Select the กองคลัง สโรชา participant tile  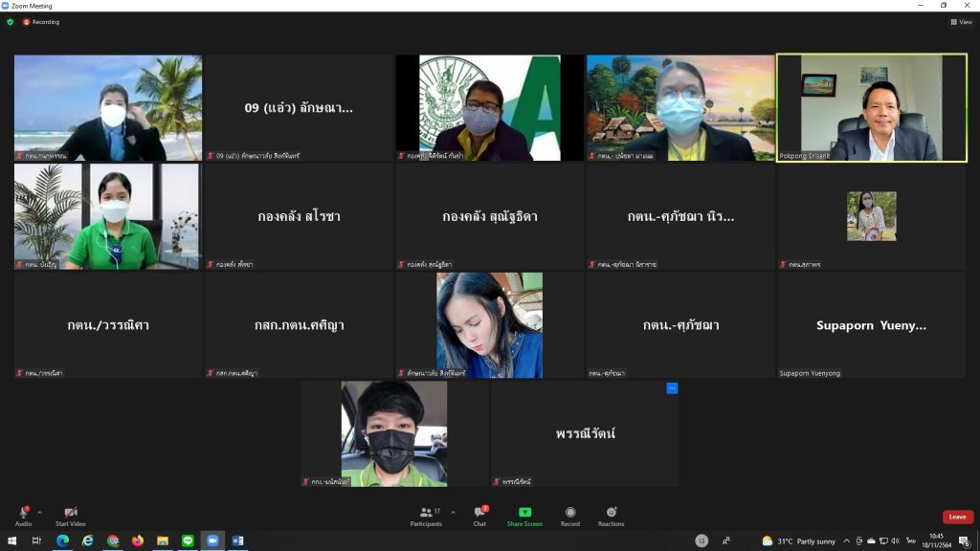pos(299,216)
